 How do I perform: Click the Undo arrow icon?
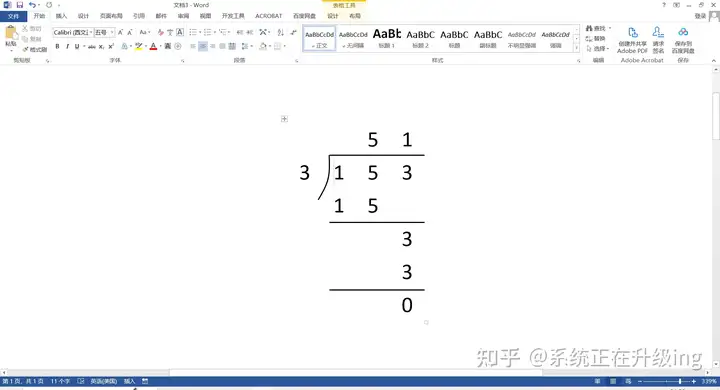[32, 5]
